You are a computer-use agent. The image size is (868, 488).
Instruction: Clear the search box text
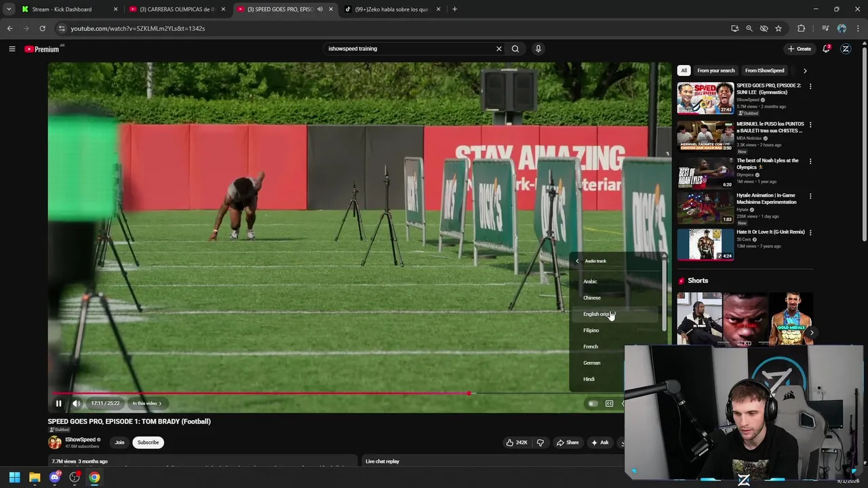[499, 49]
